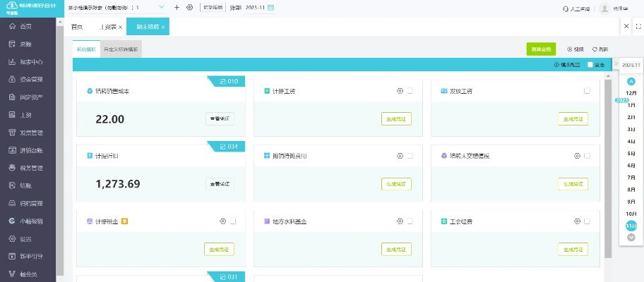This screenshot has height=282, width=644.
Task: Collapse the month panel with double-chevron
Action: tap(615, 65)
